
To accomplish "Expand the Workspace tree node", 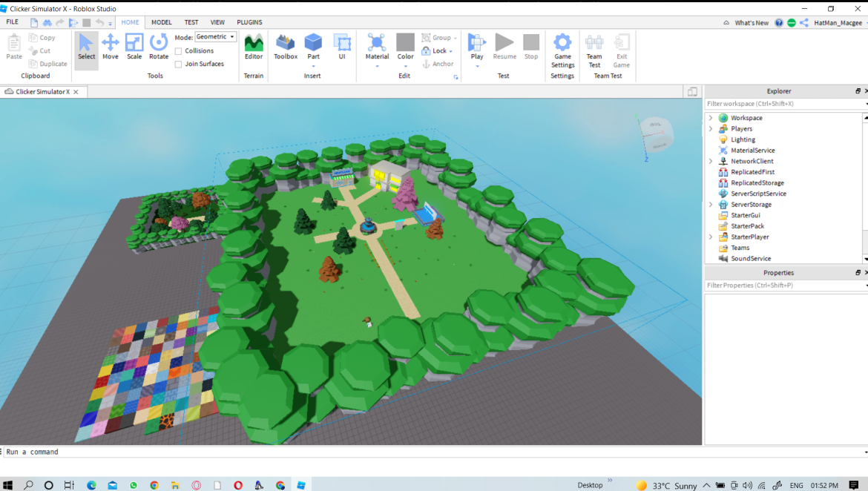I will pyautogui.click(x=711, y=118).
